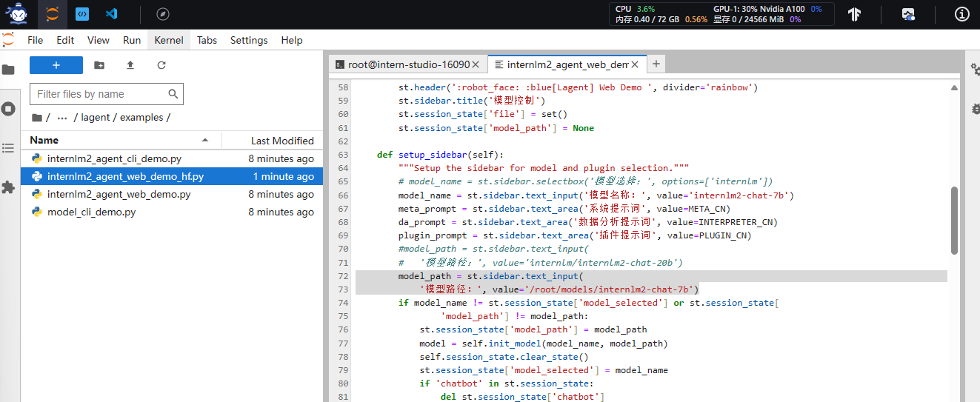This screenshot has height=402, width=980.
Task: Open the View menu
Action: (99, 40)
